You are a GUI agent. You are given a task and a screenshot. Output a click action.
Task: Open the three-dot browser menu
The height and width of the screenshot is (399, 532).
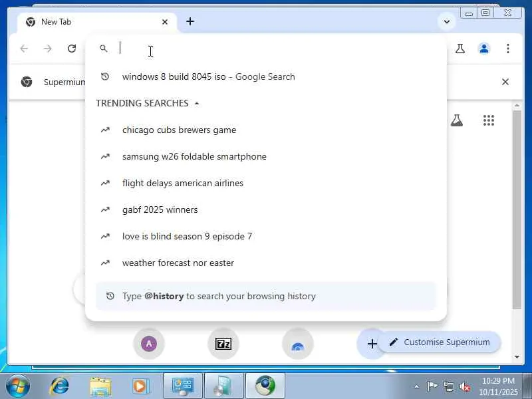point(508,49)
